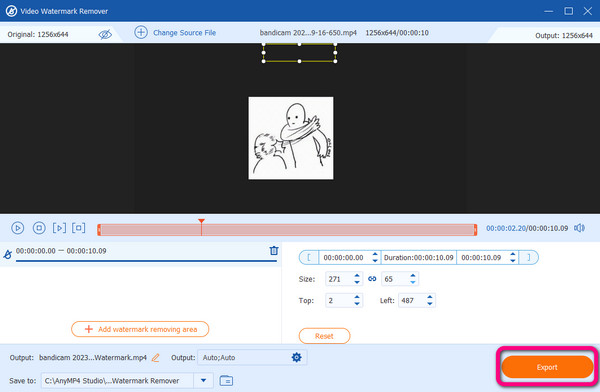Image resolution: width=600 pixels, height=392 pixels.
Task: Decrease the end time using down arrow
Action: pos(513,261)
